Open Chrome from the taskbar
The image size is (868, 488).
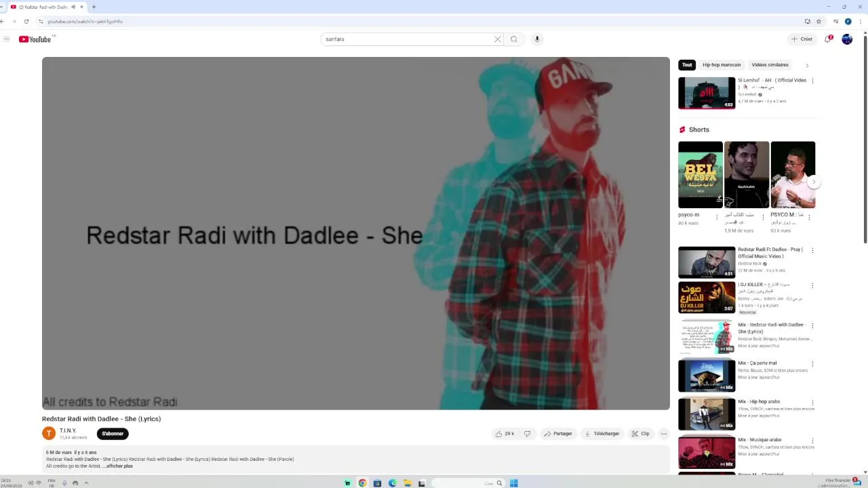tap(362, 483)
